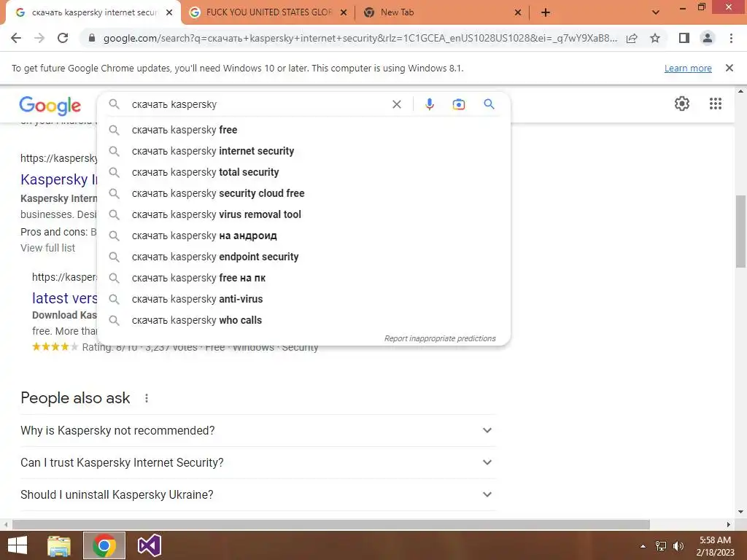Reload the current page
The width and height of the screenshot is (747, 560).
click(x=63, y=38)
